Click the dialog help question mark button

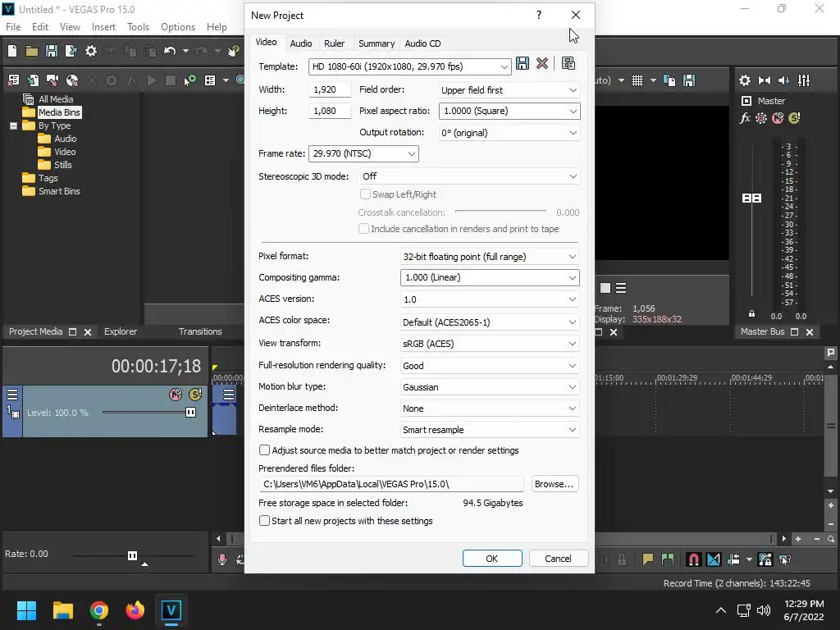[539, 15]
